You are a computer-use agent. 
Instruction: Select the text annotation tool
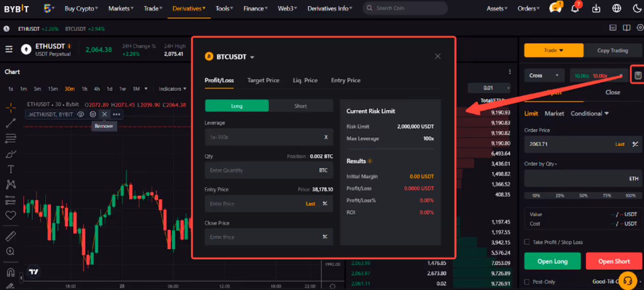[11, 169]
